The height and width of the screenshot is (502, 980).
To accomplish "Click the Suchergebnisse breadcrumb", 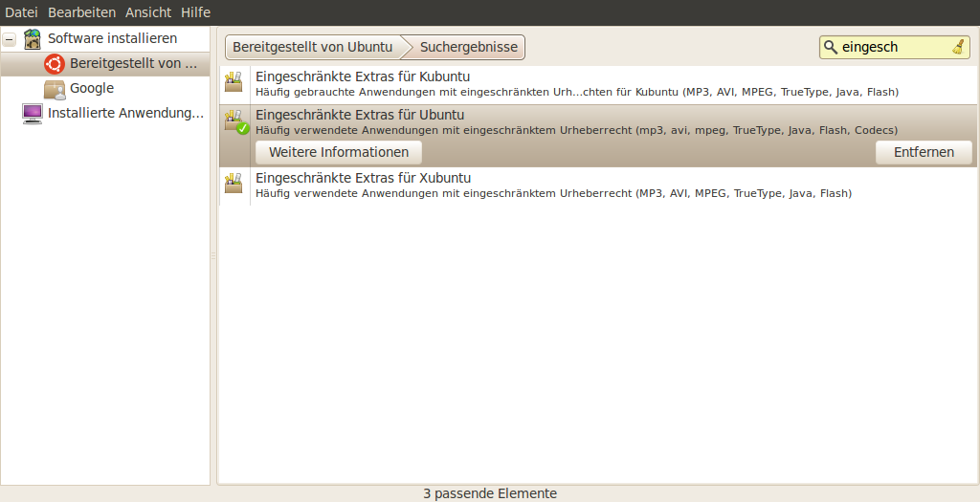I will click(x=469, y=47).
